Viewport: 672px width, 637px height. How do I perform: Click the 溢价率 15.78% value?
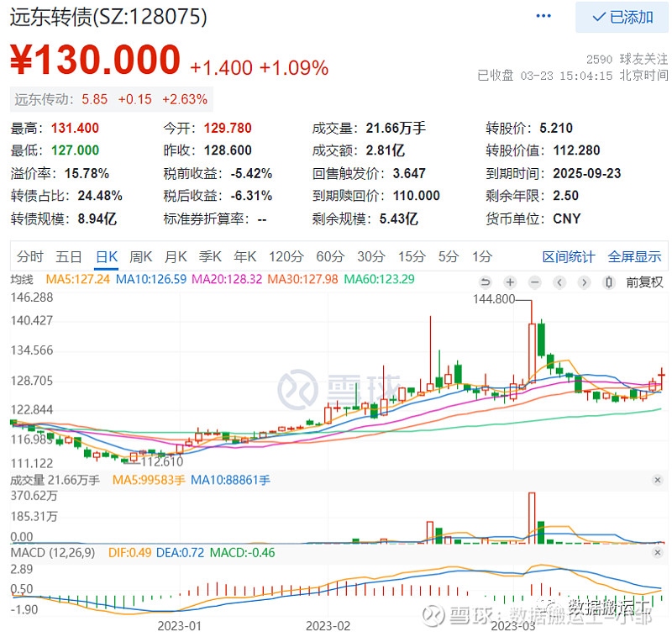pyautogui.click(x=87, y=173)
